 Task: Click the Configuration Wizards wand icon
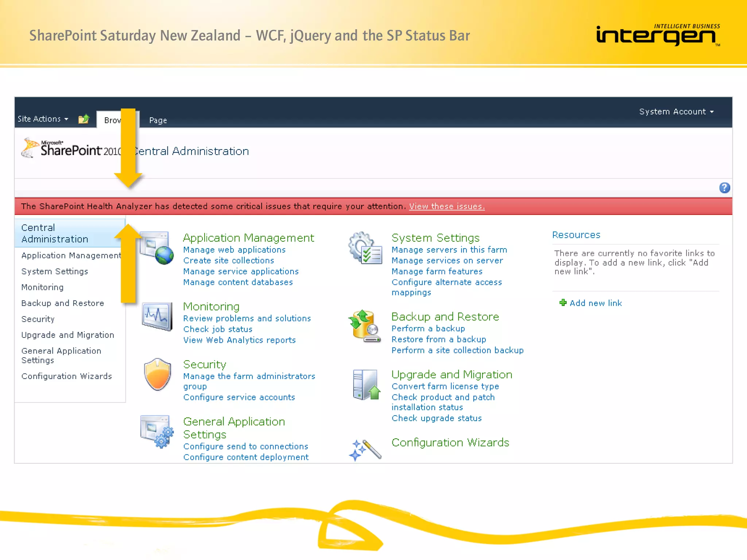[x=365, y=450]
